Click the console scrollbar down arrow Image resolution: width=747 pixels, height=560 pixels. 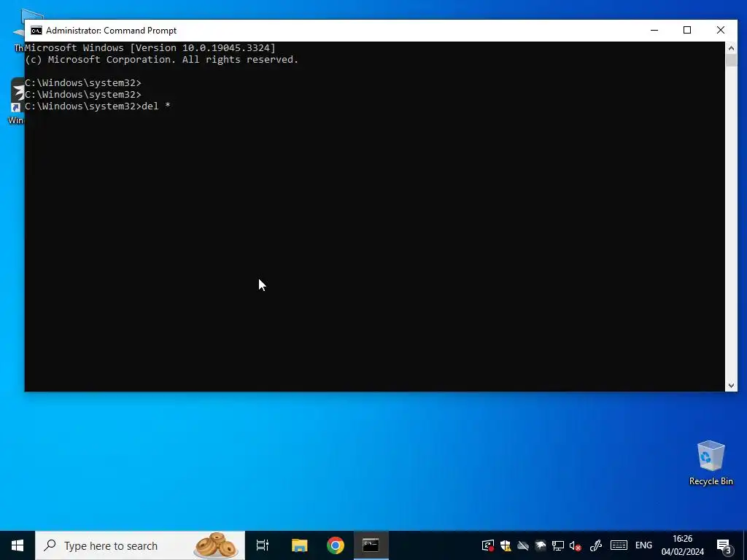731,386
